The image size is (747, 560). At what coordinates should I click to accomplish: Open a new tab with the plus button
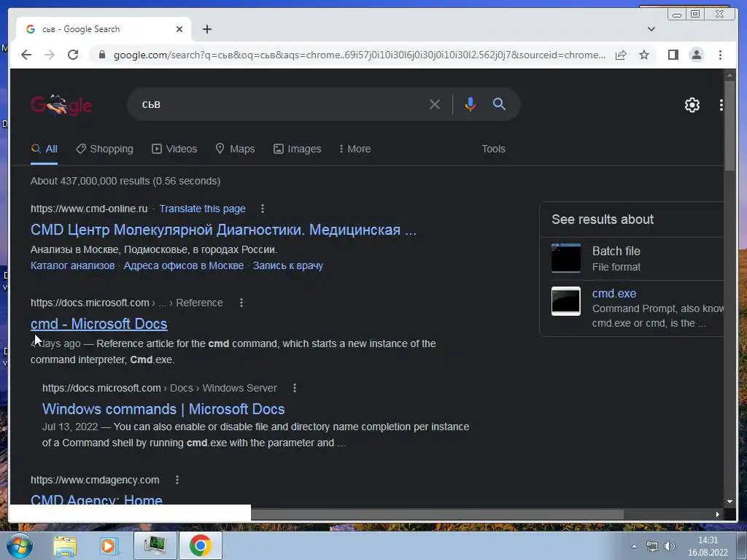206,29
